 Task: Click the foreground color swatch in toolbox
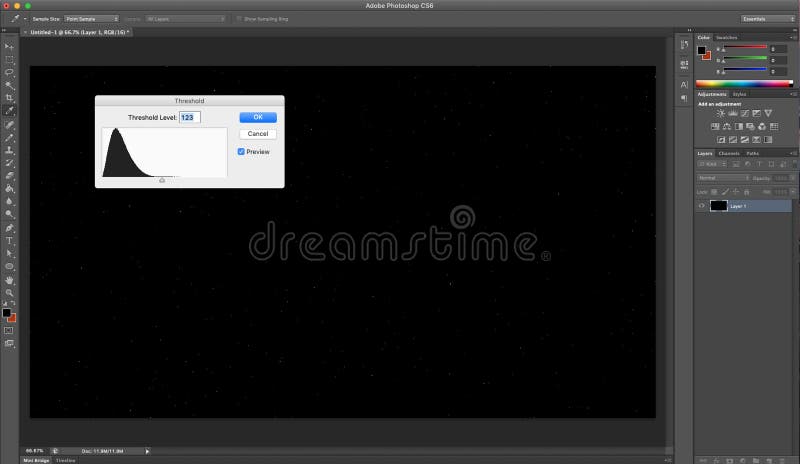6,313
